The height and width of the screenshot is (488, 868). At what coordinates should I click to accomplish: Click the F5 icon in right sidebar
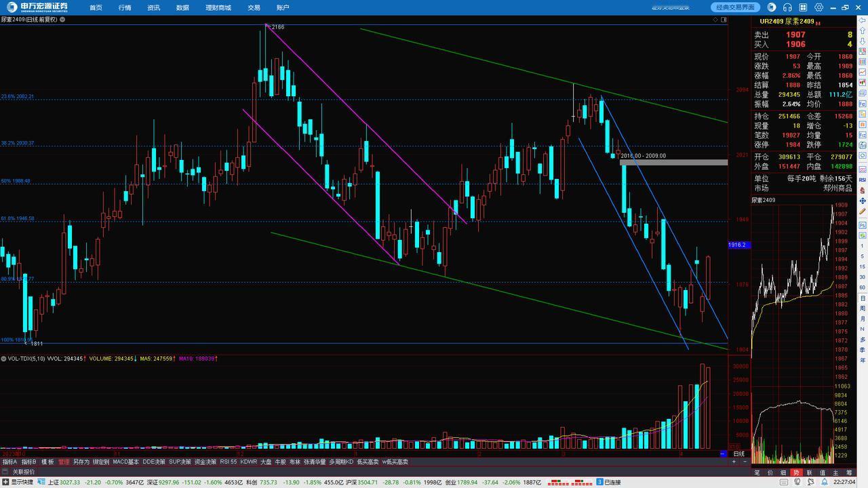861,225
